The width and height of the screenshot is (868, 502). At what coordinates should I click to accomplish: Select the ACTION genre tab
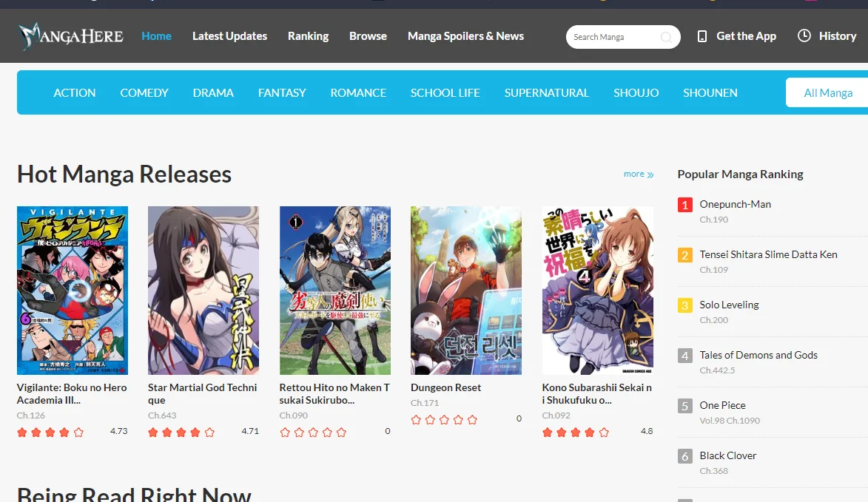point(74,92)
